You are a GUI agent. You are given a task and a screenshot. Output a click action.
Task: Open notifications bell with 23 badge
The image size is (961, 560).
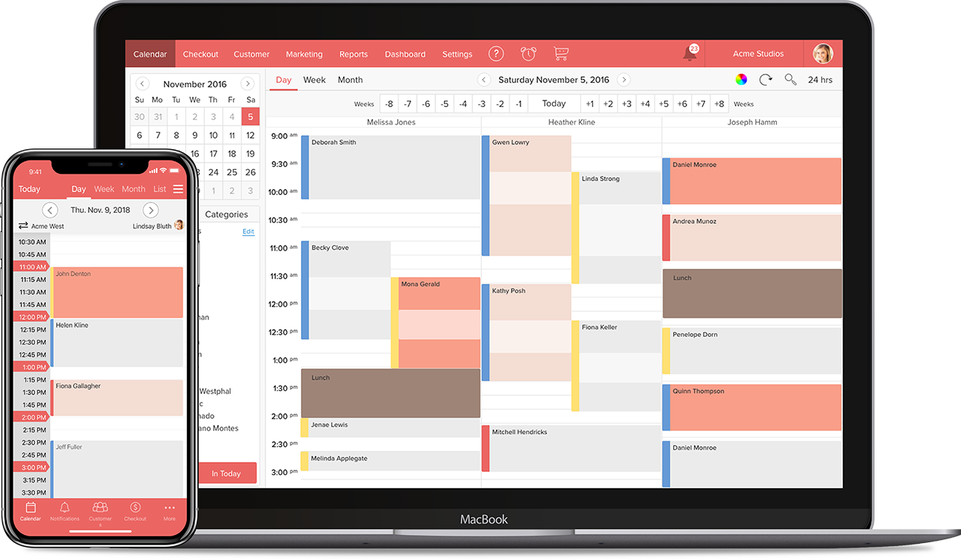pyautogui.click(x=690, y=53)
